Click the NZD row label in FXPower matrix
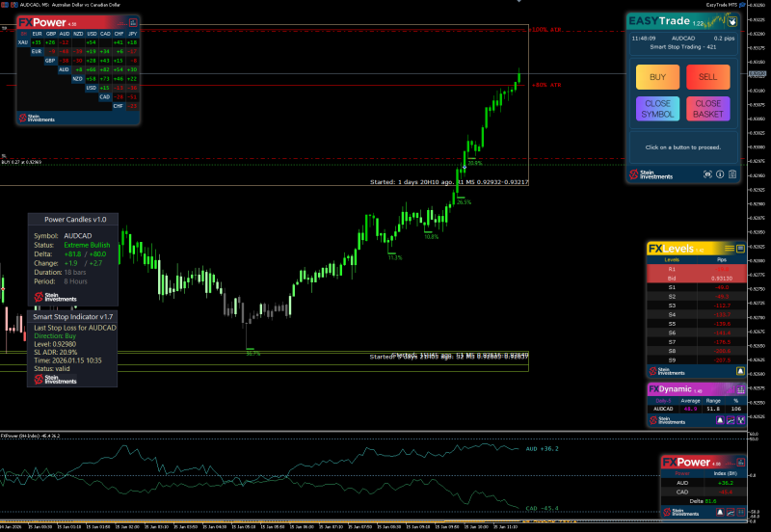 pyautogui.click(x=78, y=79)
